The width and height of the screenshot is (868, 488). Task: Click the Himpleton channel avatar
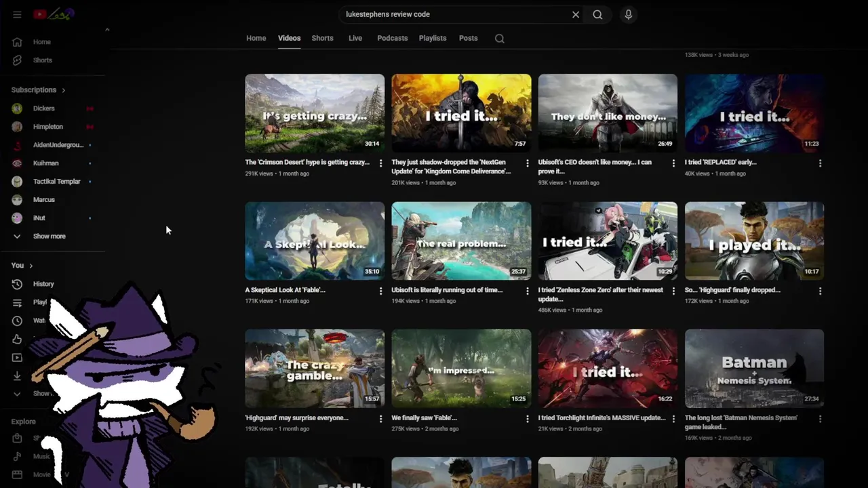(18, 127)
